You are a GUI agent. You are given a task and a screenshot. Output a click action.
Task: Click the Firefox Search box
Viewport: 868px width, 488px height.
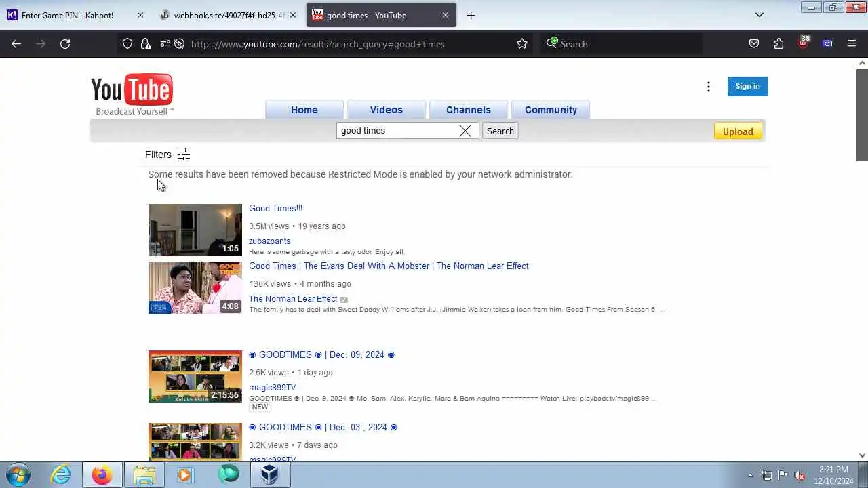point(620,44)
